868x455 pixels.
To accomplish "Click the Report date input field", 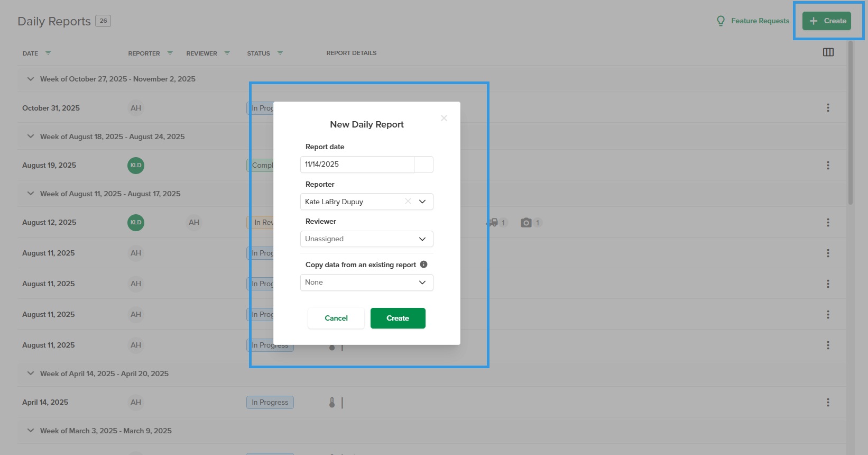I will [357, 165].
